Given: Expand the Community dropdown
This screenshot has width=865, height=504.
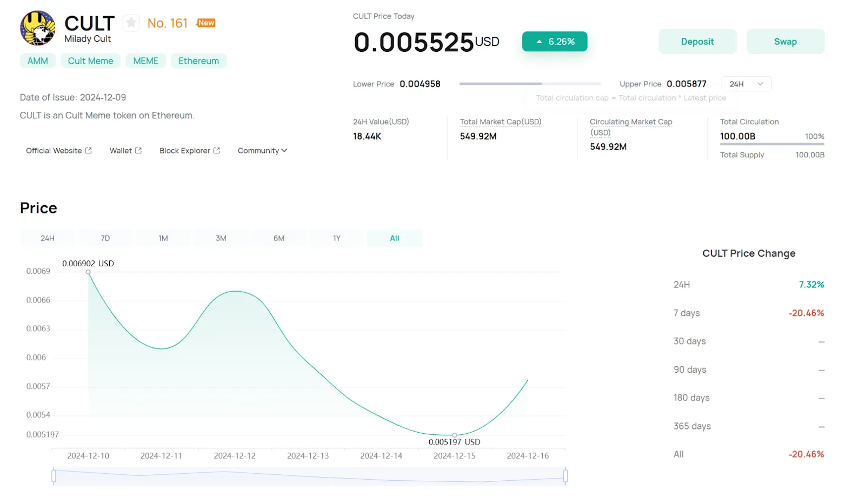Looking at the screenshot, I should [262, 151].
